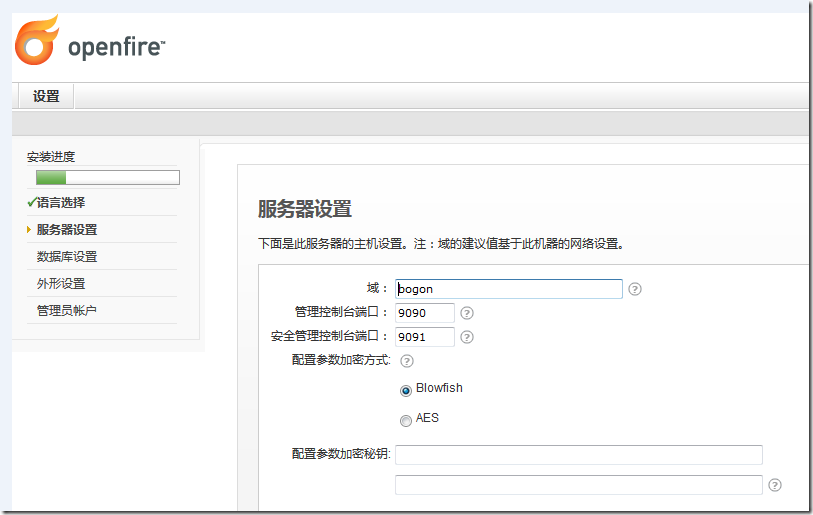Image resolution: width=813 pixels, height=515 pixels.
Task: Click the 服务器设置 page heading
Action: click(305, 210)
